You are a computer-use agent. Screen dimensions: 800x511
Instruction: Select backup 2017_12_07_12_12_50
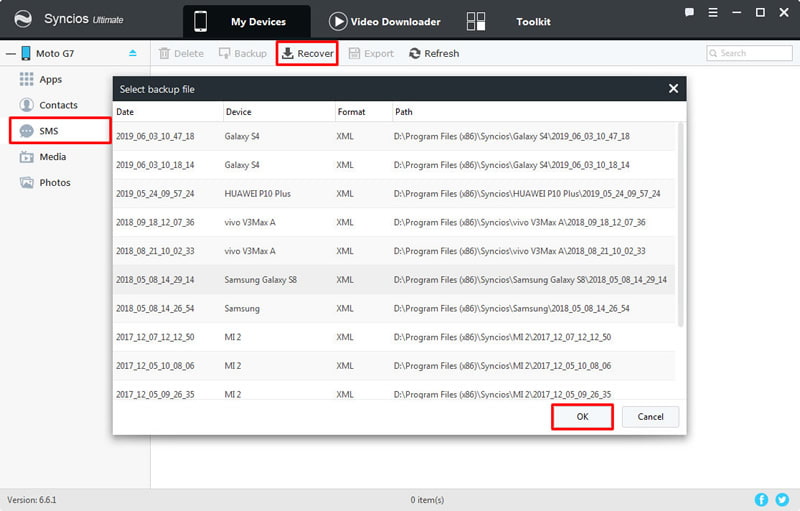(394, 337)
